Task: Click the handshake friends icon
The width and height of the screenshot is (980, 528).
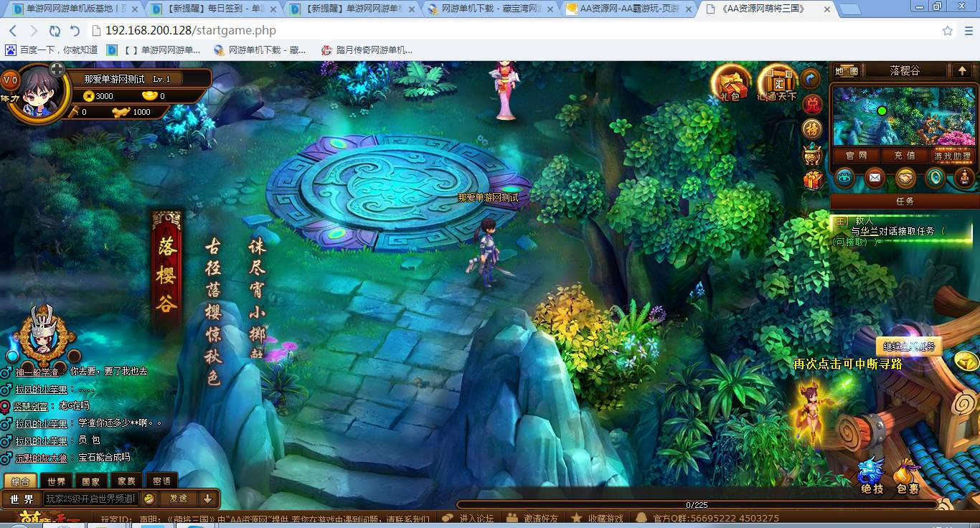Action: 905,177
